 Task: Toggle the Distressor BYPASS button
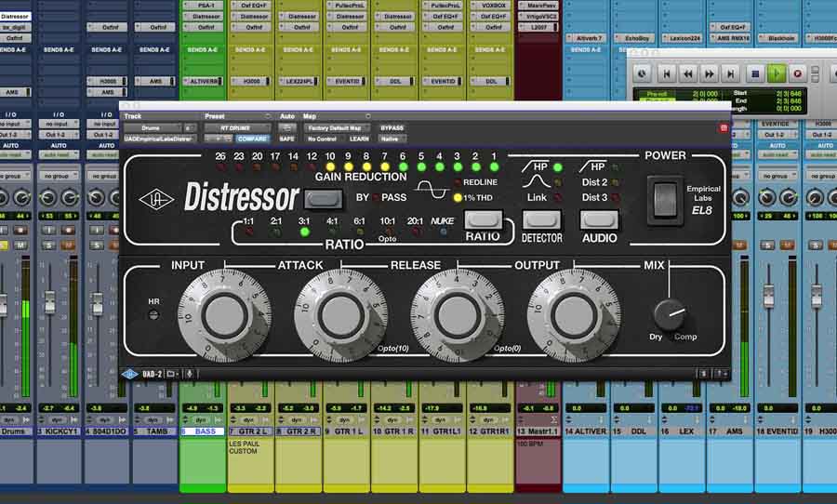323,199
